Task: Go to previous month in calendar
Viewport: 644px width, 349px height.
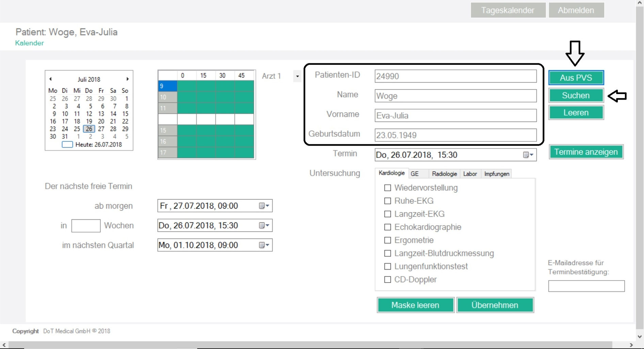Action: (x=50, y=79)
